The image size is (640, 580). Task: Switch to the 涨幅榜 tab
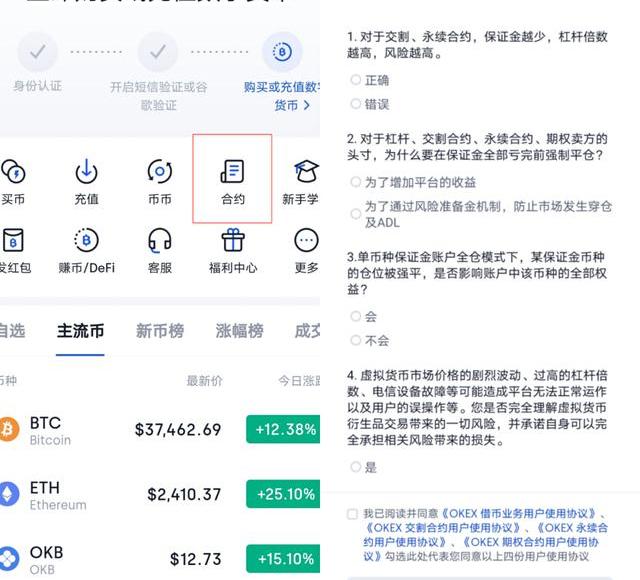[240, 331]
